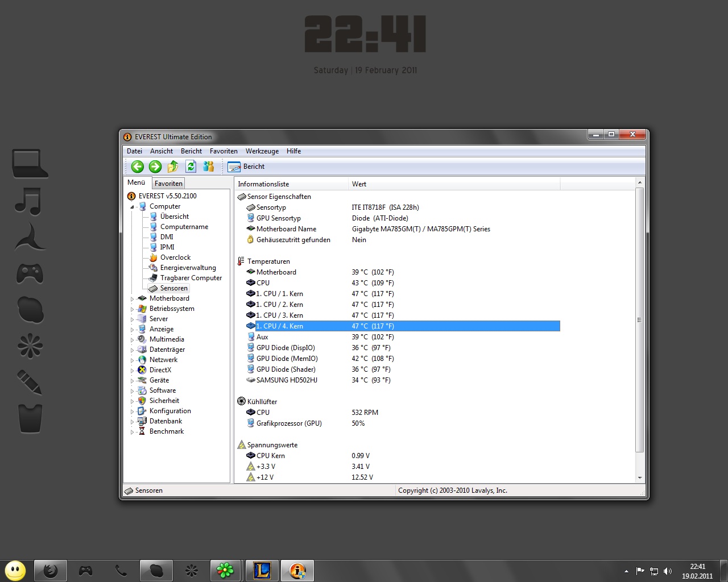Select IPMI in the tree
This screenshot has width=728, height=582.
pyautogui.click(x=167, y=247)
